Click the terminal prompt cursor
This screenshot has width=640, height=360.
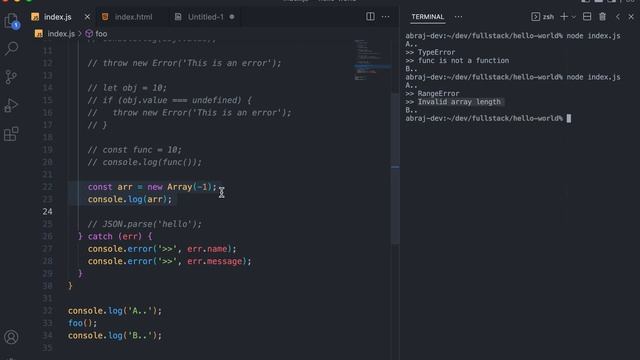pos(569,118)
